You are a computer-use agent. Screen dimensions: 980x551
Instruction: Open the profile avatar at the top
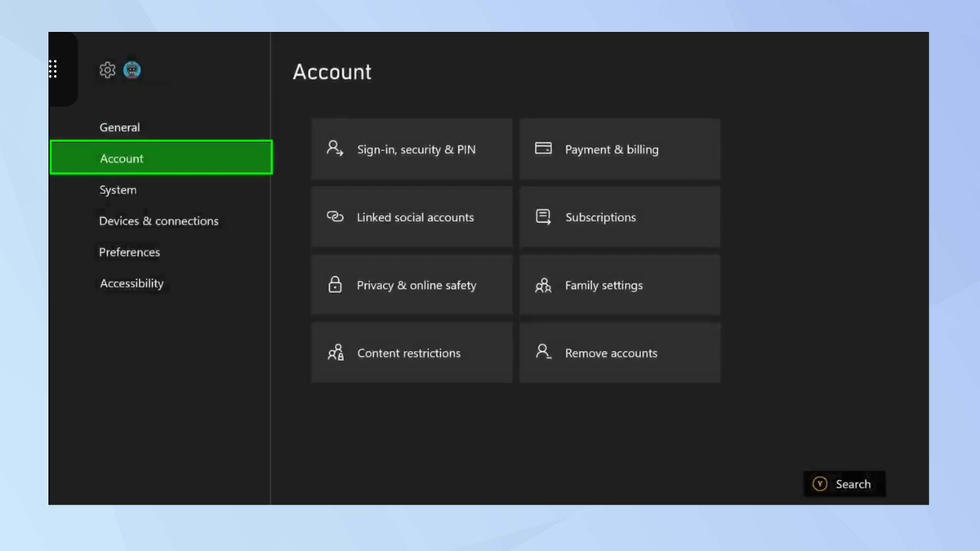[132, 69]
